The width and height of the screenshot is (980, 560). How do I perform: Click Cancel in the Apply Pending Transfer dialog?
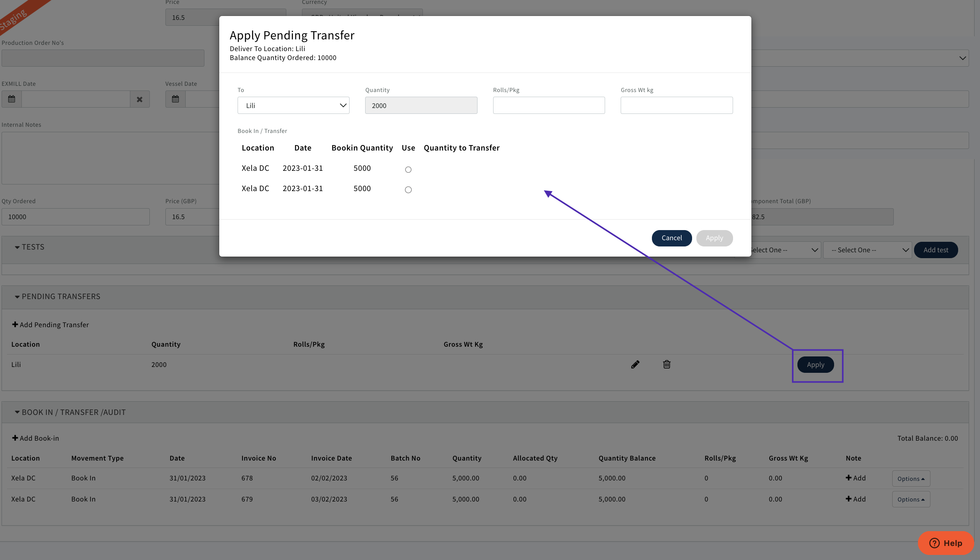pyautogui.click(x=671, y=238)
